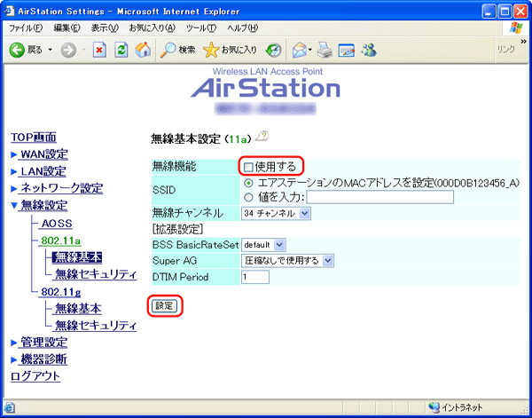Collapse 無線設定 section
Screen dimensions: 532x418
point(43,205)
